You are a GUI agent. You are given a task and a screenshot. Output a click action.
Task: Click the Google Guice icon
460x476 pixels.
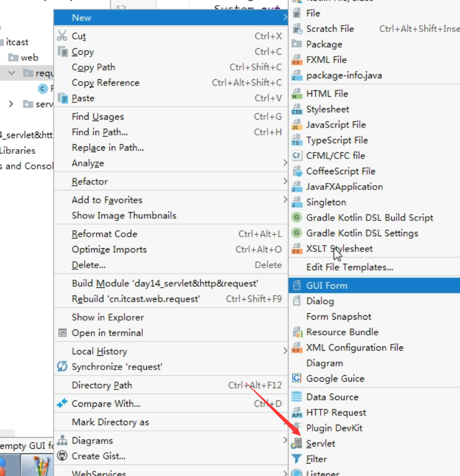point(296,378)
